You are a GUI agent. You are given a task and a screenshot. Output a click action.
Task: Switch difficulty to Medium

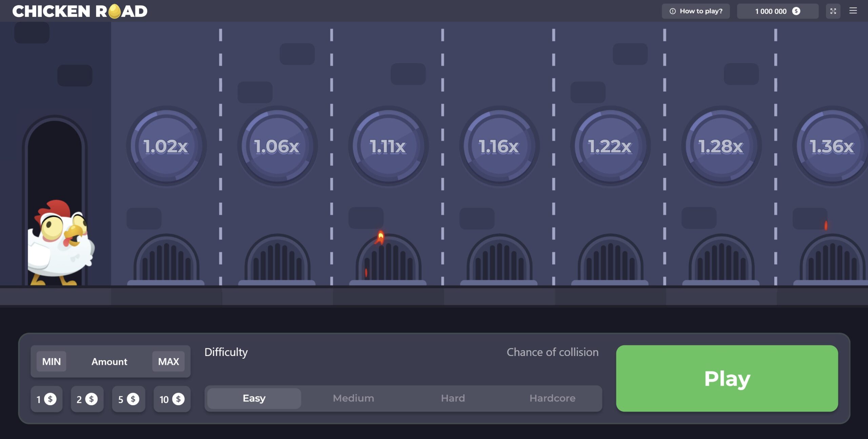353,398
